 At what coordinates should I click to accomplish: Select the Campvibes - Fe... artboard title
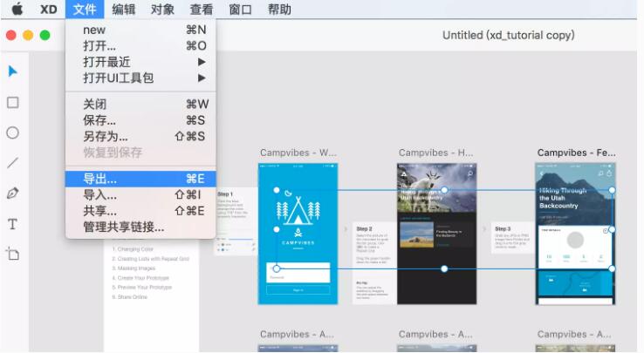coord(576,153)
